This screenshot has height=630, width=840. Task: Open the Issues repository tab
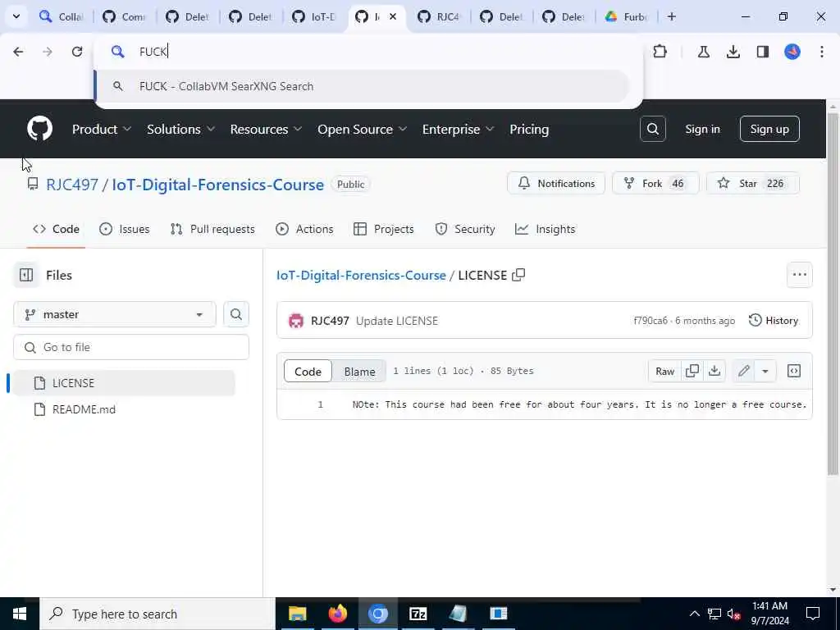pos(125,229)
